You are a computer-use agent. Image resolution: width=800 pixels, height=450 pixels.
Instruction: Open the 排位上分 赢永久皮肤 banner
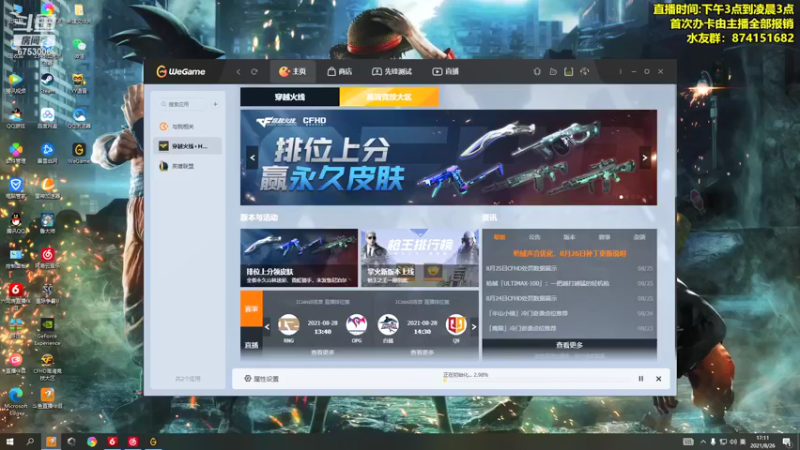click(x=448, y=158)
